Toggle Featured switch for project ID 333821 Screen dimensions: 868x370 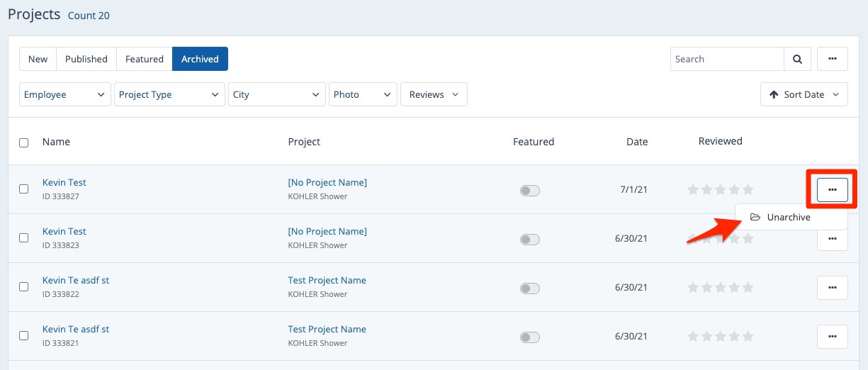529,337
